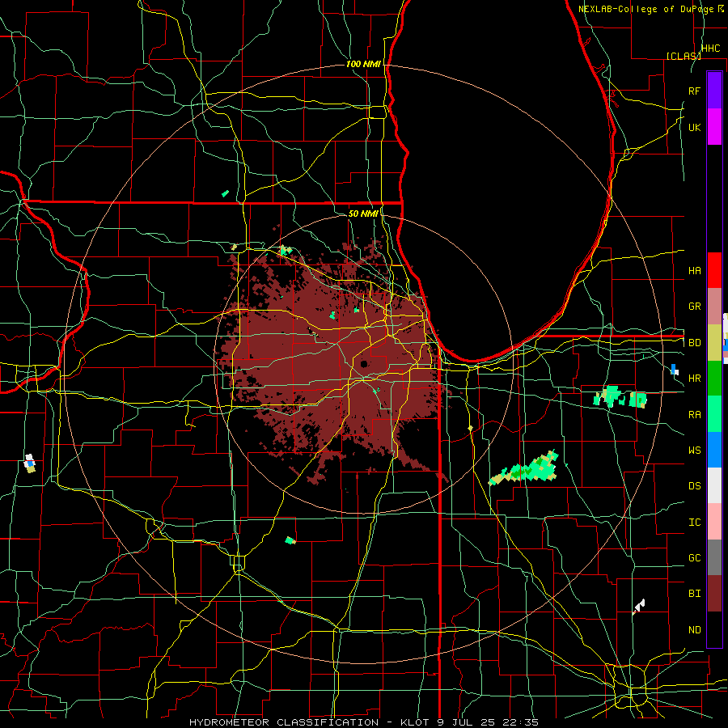The height and width of the screenshot is (728, 728).
Task: Pick the dusty pink GR legend swatch
Action: point(714,306)
